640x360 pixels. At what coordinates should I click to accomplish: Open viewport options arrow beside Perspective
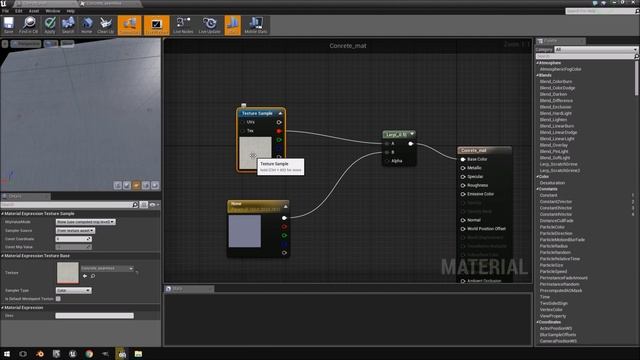tap(4, 43)
